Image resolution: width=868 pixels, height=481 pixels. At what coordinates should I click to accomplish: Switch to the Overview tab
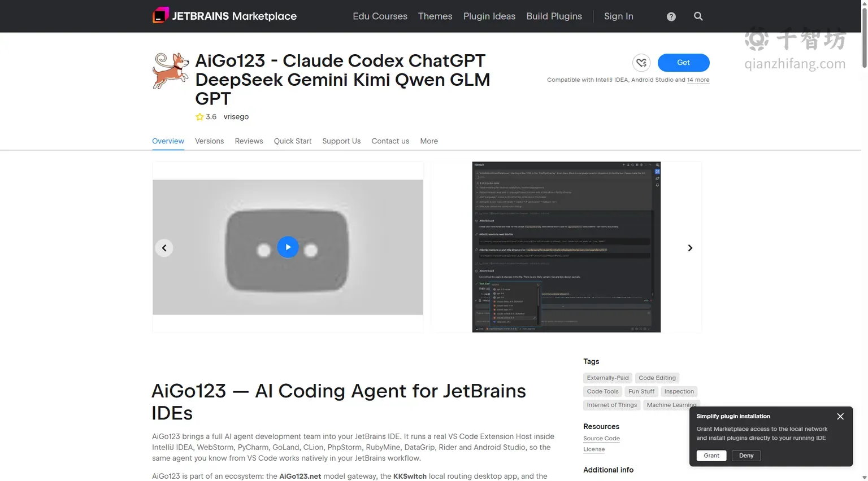point(168,141)
